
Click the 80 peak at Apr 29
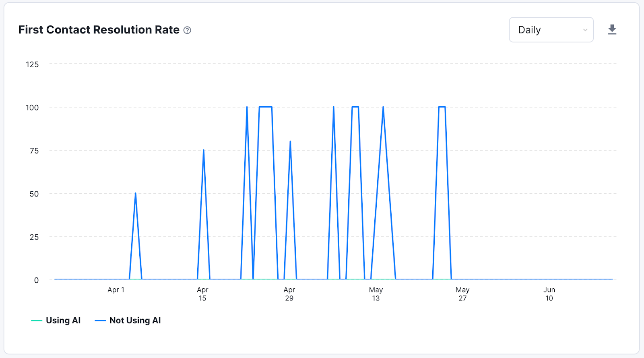click(x=290, y=142)
